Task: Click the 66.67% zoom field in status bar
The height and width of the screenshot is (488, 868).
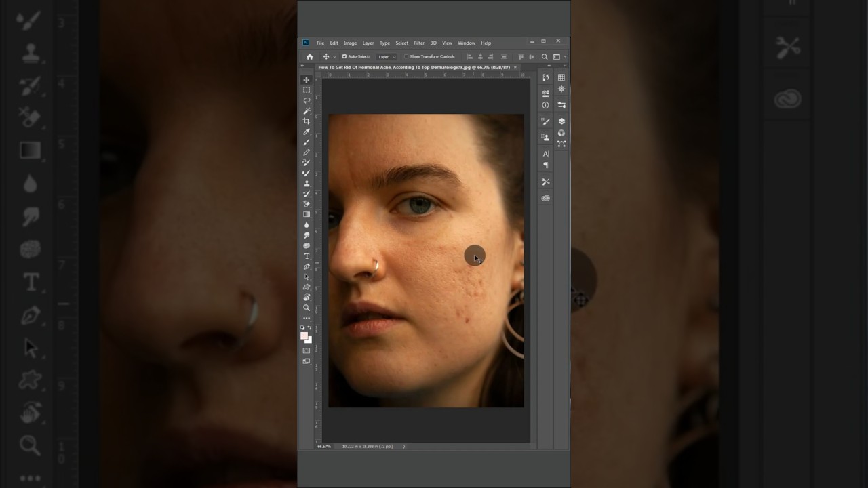Action: coord(324,446)
